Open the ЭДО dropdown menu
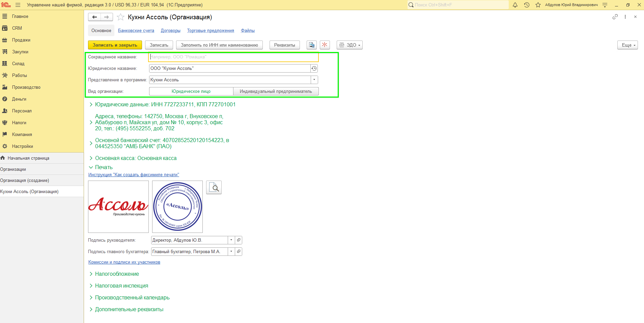Screen dimensions: 644x323 (x=349, y=45)
